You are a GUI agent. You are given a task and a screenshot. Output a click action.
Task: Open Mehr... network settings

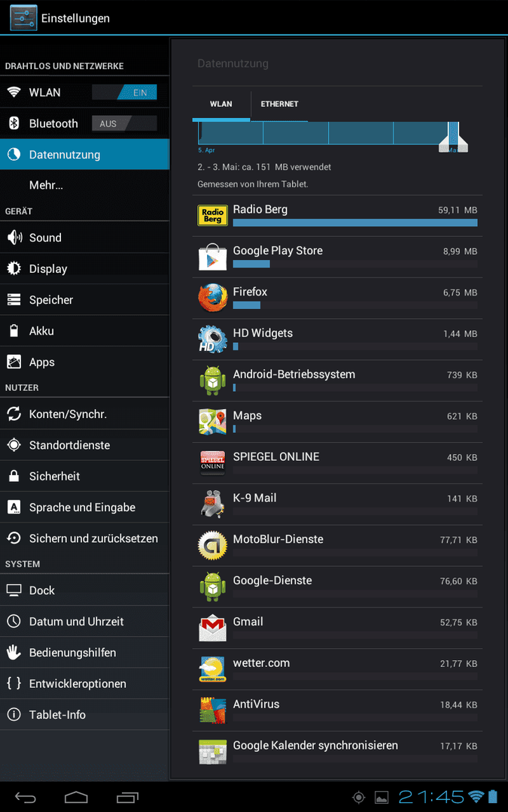pos(84,186)
